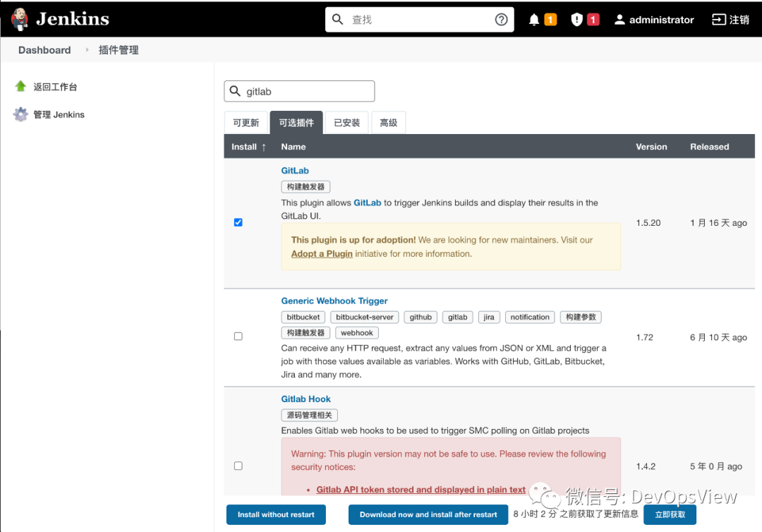Screen dimensions: 762x532
Task: Check the Generic Webhook Trigger checkbox
Action: click(238, 337)
